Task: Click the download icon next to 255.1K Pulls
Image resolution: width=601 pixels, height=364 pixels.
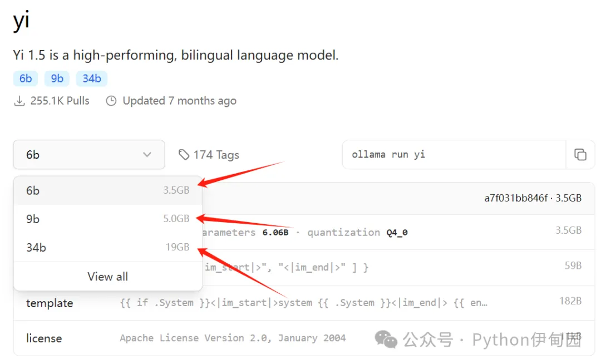Action: (x=19, y=101)
